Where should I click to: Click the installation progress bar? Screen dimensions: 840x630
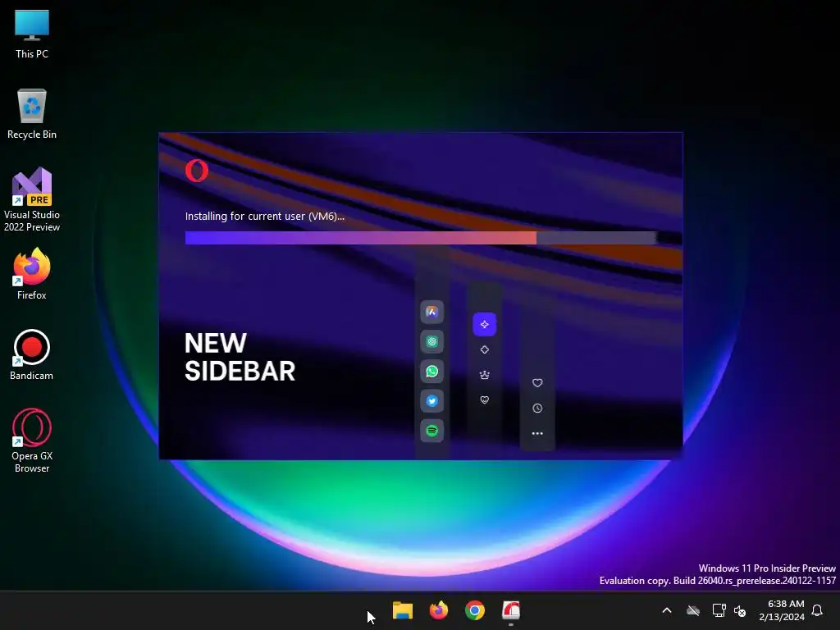click(421, 237)
